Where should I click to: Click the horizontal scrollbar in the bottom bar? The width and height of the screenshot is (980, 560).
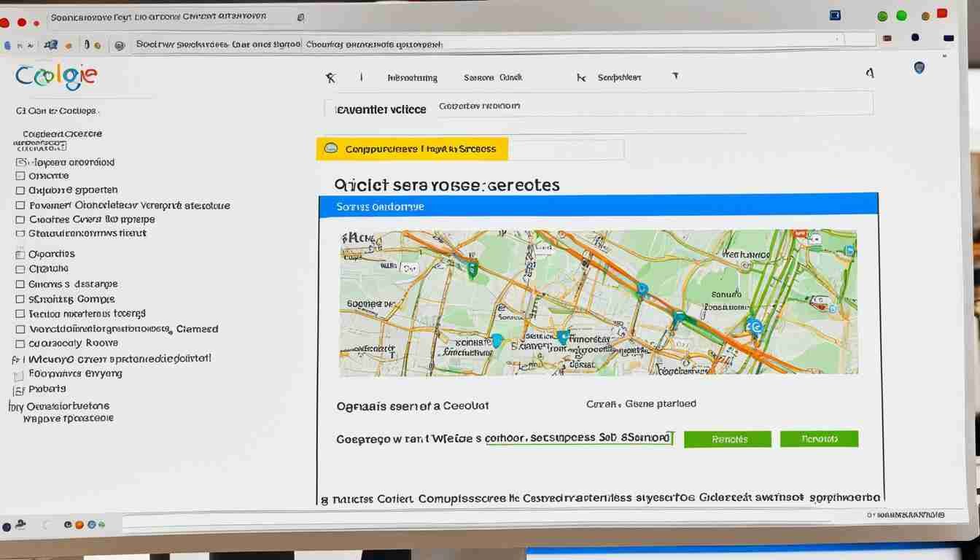coord(475,522)
